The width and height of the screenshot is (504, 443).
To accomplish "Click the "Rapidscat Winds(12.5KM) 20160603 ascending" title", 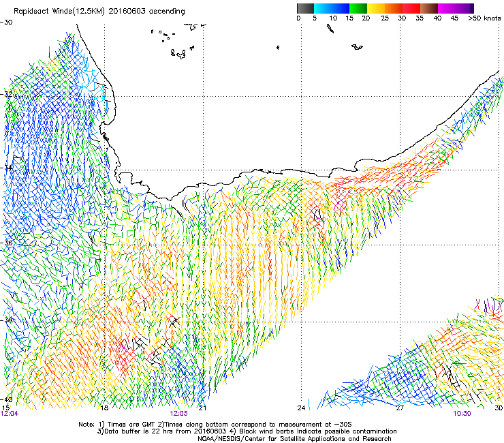I will click(x=99, y=12).
